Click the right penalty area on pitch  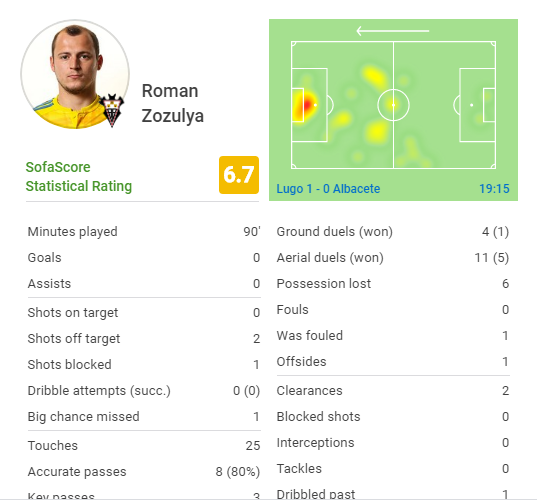click(x=477, y=105)
